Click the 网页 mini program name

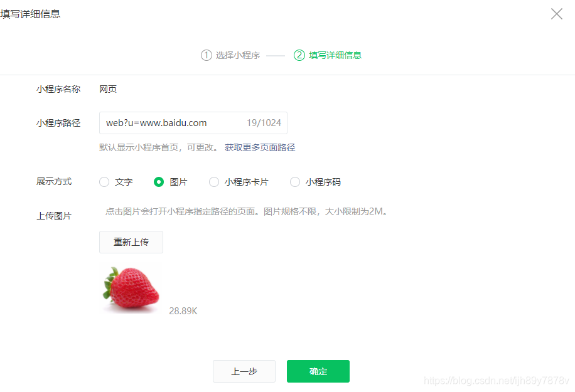tap(108, 90)
